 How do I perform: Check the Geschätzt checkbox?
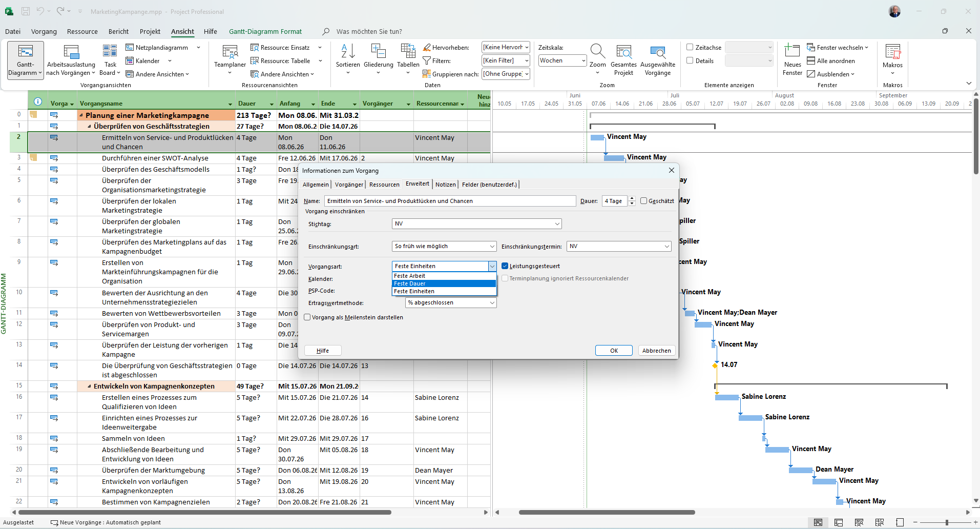(643, 201)
